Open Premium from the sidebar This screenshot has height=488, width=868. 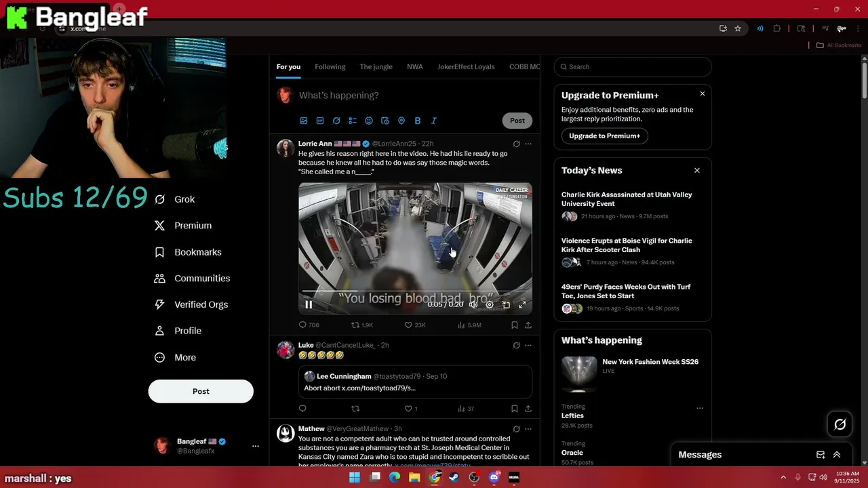pos(183,226)
